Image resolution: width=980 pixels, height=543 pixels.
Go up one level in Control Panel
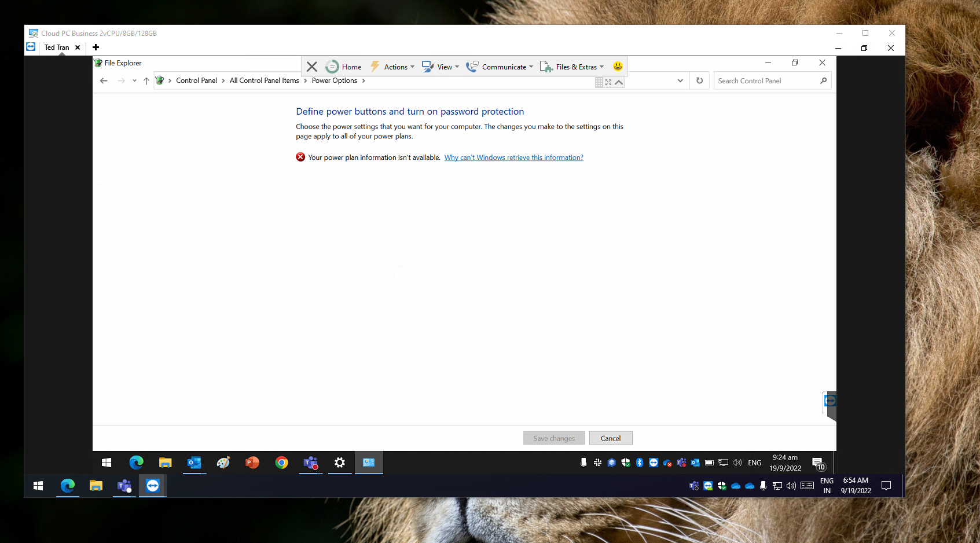pos(146,80)
